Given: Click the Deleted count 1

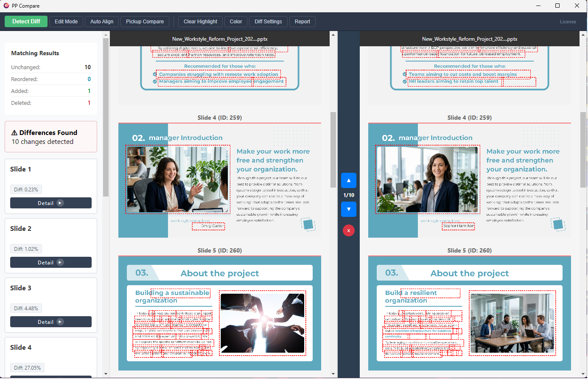Looking at the screenshot, I should [x=89, y=103].
